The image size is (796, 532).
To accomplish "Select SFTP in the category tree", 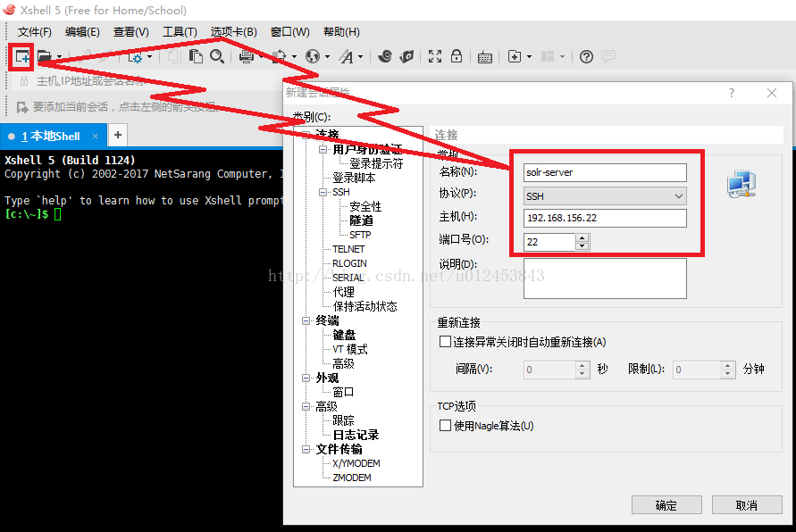I will [x=360, y=235].
